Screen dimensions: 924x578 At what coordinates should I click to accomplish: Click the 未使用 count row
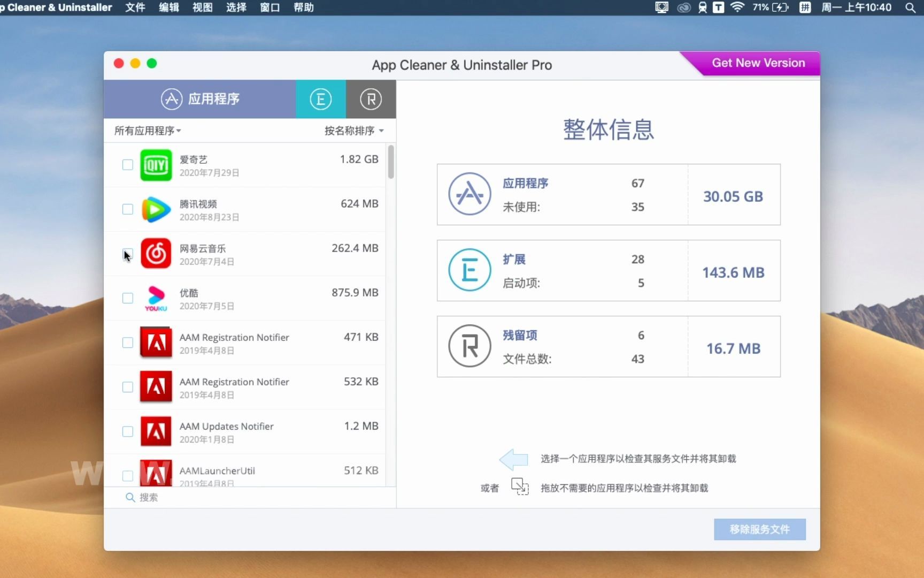[x=573, y=207]
